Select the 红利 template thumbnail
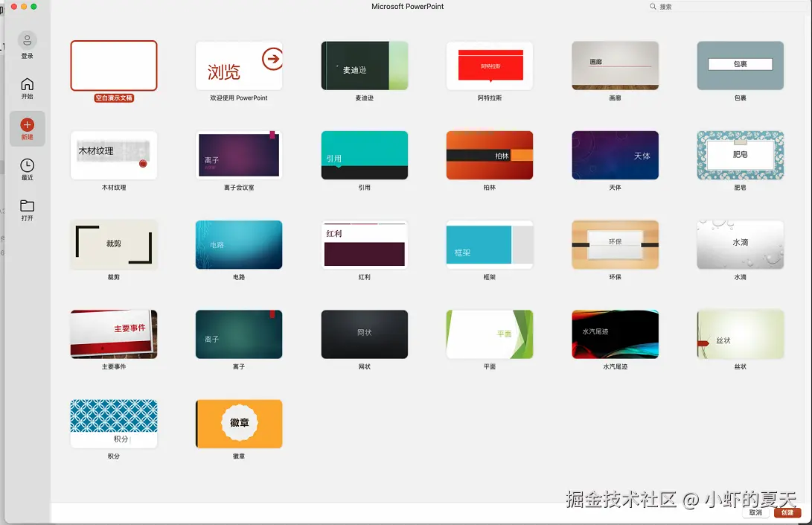This screenshot has height=525, width=812. click(x=365, y=244)
